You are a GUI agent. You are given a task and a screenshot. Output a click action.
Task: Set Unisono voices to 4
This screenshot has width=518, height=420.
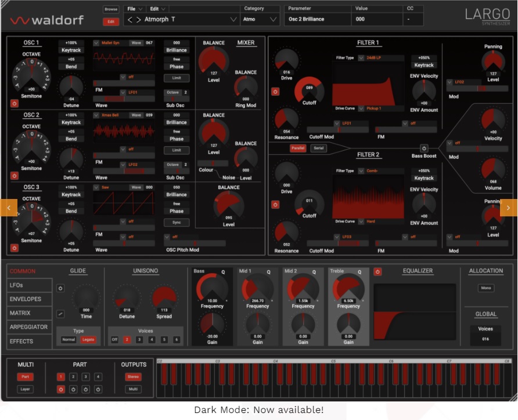point(152,339)
